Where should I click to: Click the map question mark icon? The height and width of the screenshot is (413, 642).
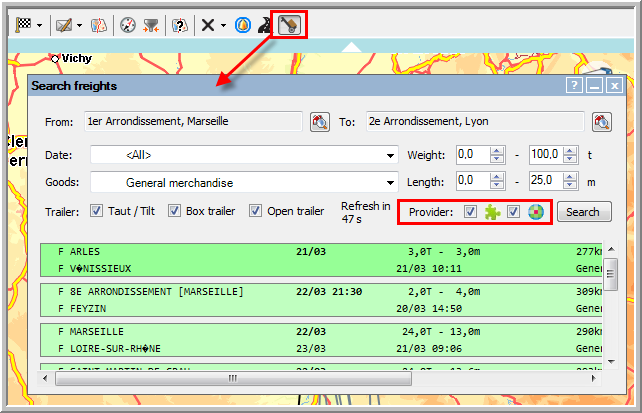tap(179, 24)
